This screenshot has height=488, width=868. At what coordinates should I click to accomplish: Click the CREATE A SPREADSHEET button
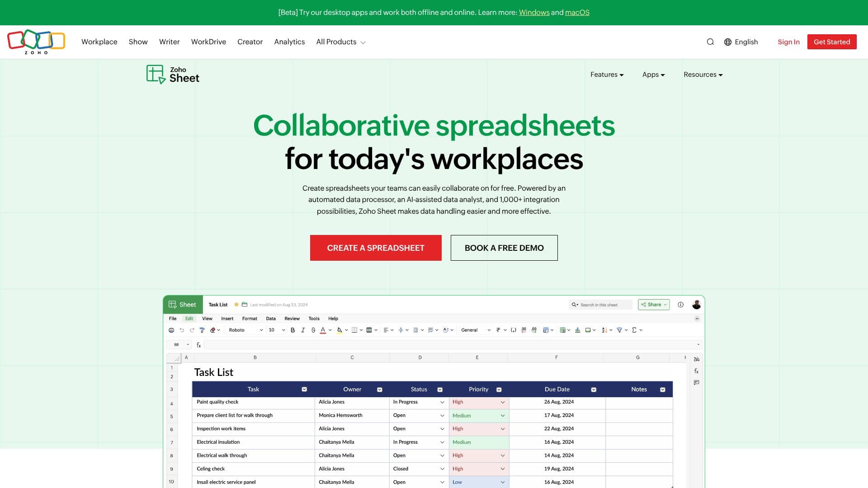pyautogui.click(x=376, y=248)
